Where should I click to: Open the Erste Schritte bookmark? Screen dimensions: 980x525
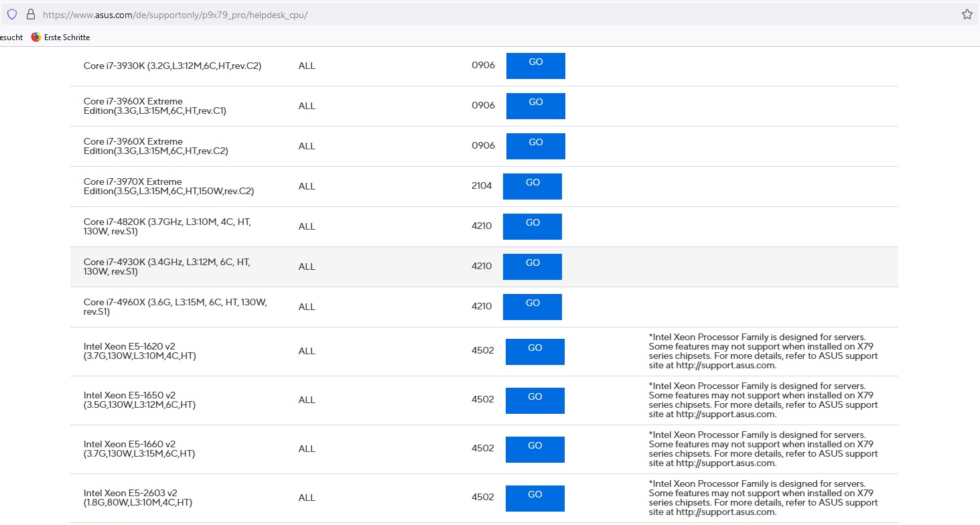(x=60, y=37)
